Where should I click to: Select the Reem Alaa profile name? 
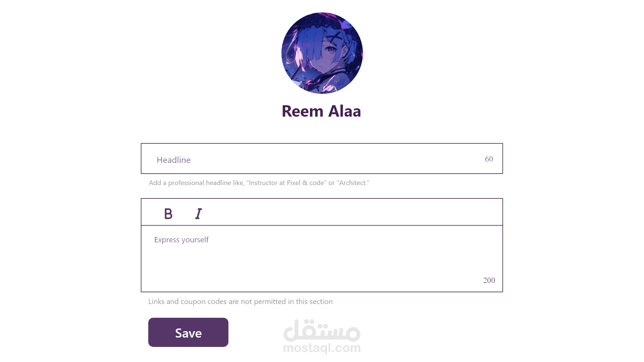tap(321, 111)
